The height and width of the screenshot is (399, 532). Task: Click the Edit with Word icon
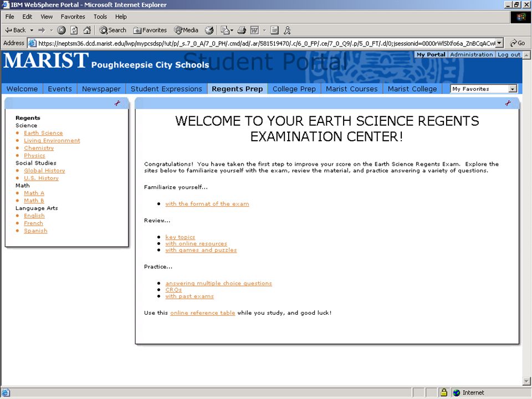[254, 30]
